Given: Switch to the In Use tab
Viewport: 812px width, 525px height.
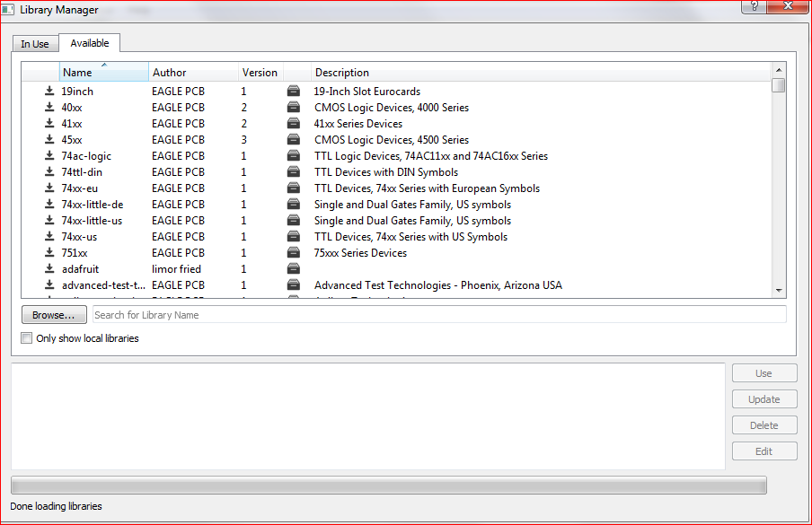Looking at the screenshot, I should tap(35, 44).
